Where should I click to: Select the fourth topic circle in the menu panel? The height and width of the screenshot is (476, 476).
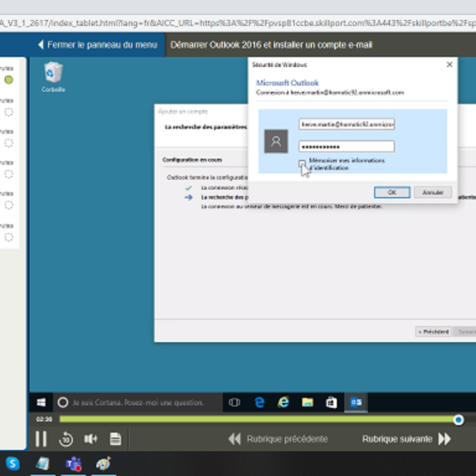tap(9, 174)
